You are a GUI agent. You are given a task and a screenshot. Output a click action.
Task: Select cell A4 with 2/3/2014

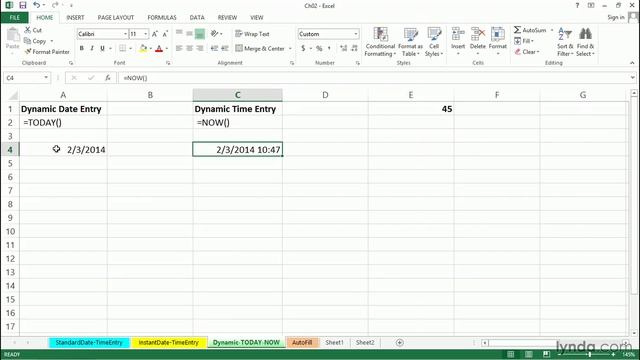click(x=63, y=149)
